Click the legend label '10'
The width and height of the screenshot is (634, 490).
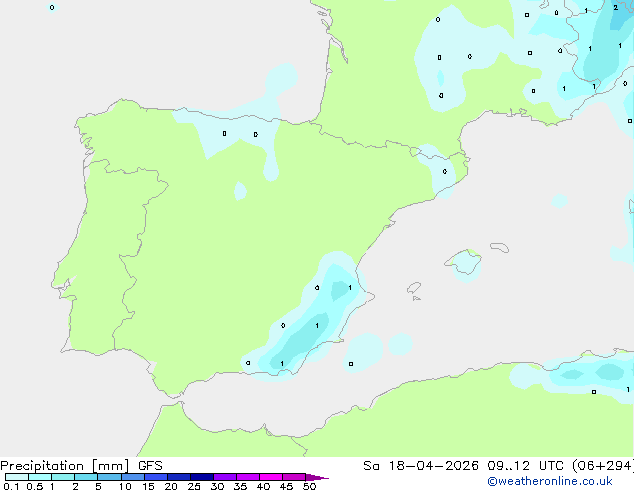[x=125, y=486]
